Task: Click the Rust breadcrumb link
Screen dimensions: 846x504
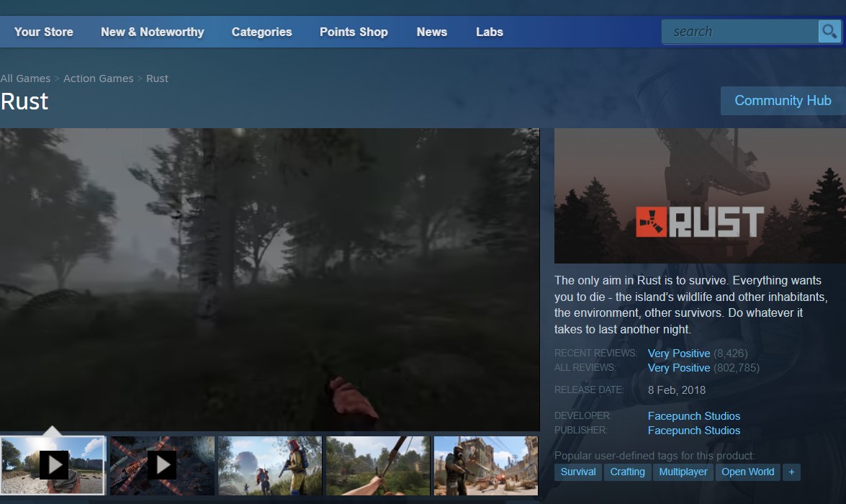Action: tap(157, 78)
